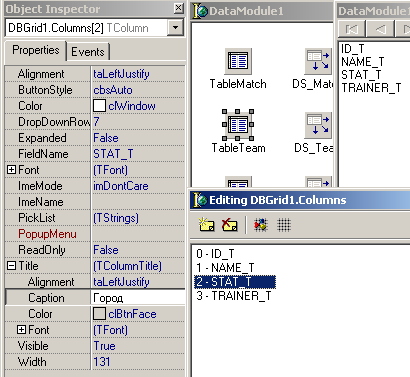This screenshot has width=410, height=377.
Task: Click the Add New column icon
Action: click(206, 225)
